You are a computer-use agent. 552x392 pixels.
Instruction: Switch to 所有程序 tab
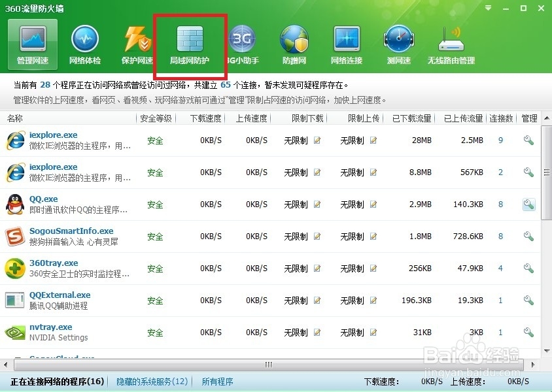tap(217, 382)
